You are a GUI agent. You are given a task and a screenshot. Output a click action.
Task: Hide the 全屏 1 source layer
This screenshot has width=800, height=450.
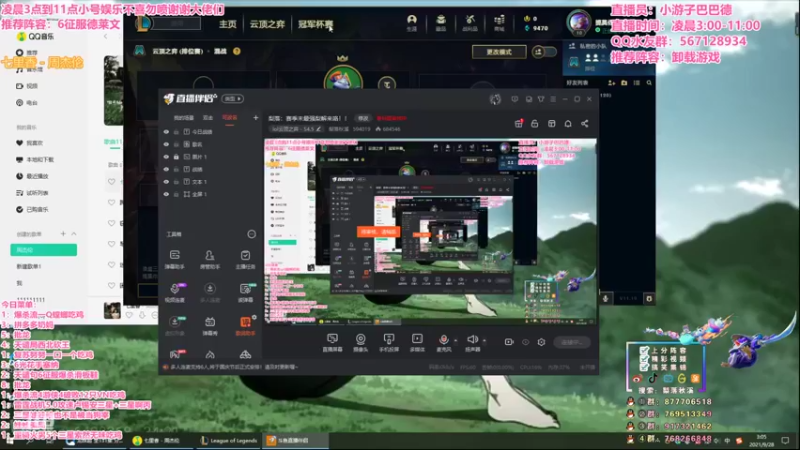(166, 194)
